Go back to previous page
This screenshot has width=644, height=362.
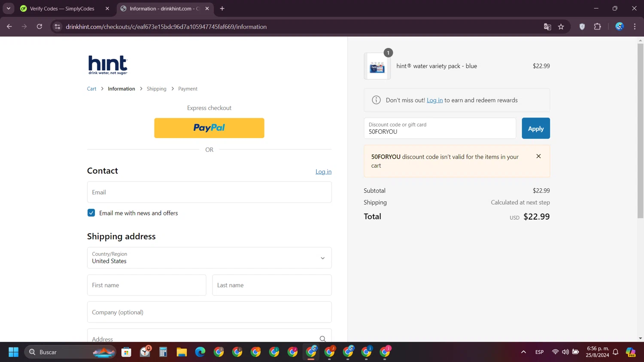point(9,27)
